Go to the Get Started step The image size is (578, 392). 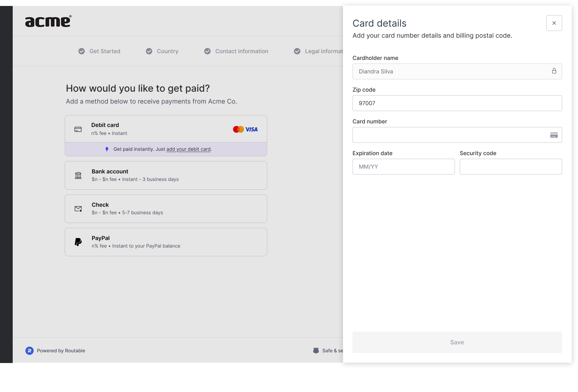click(99, 51)
